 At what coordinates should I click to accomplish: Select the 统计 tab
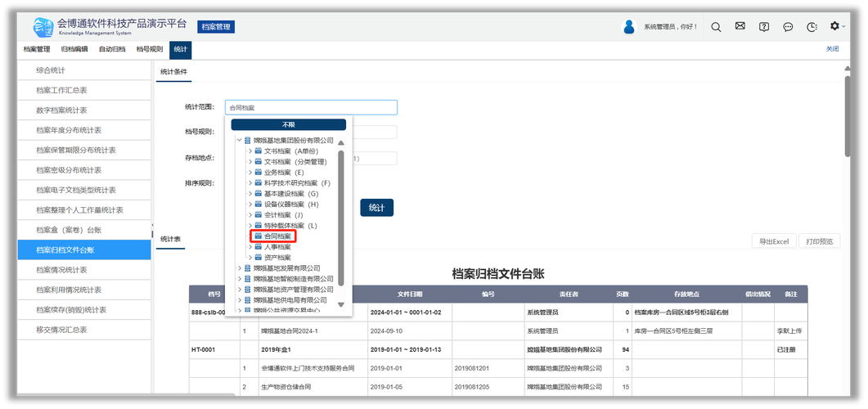(x=181, y=50)
